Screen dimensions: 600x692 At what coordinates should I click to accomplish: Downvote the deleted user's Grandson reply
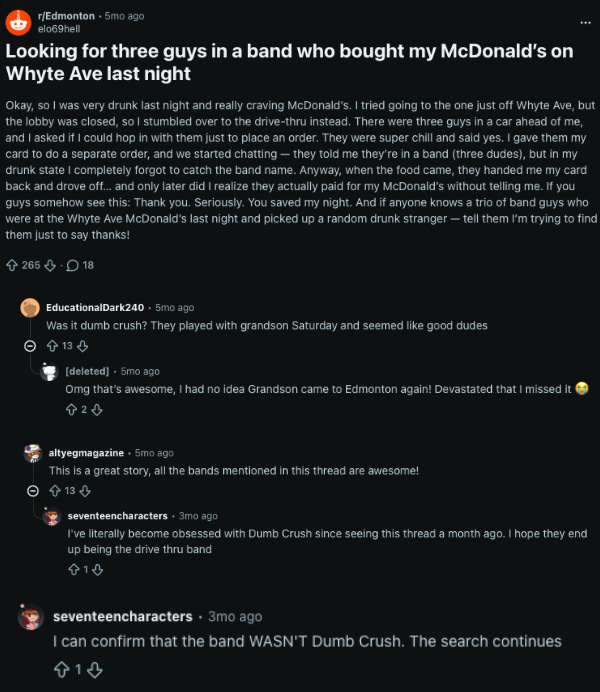point(97,410)
